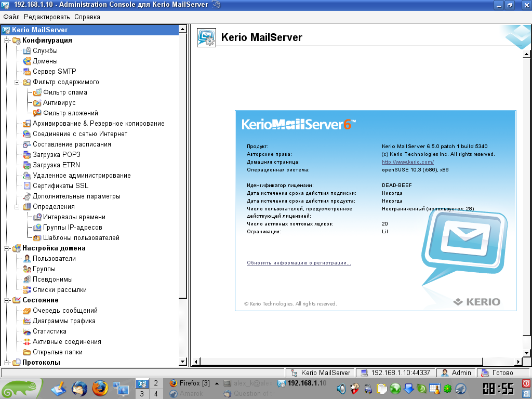
Task: Click the volume speaker tray icon
Action: (x=341, y=388)
